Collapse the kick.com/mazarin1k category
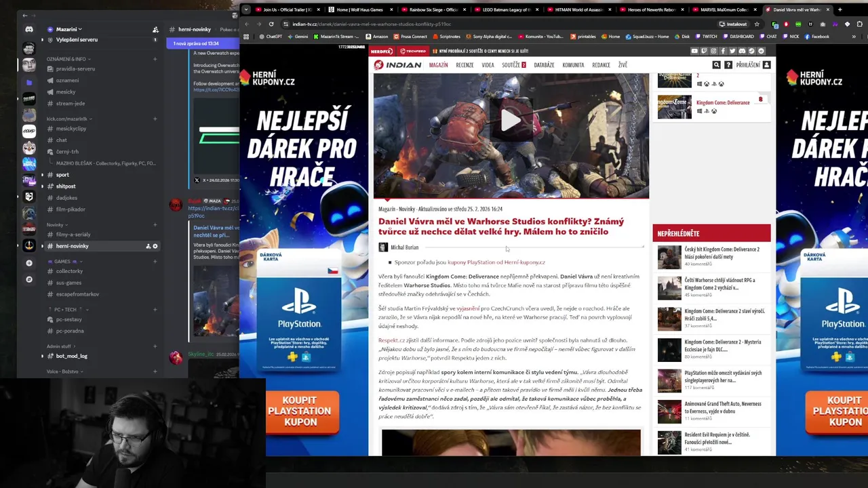The image size is (868, 488). coord(69,119)
